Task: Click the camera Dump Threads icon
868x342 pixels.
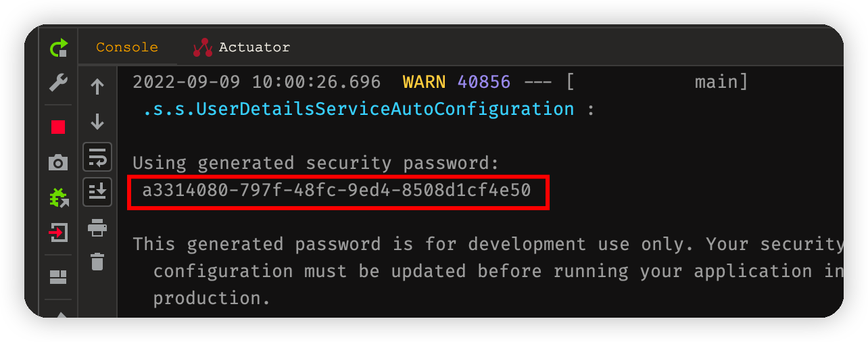Action: pos(59,162)
